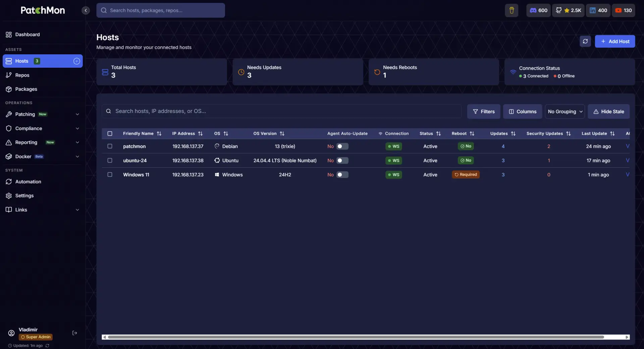Click the plus icon in Hosts sidebar item
Viewport: 644px width, 349px height.
point(76,61)
